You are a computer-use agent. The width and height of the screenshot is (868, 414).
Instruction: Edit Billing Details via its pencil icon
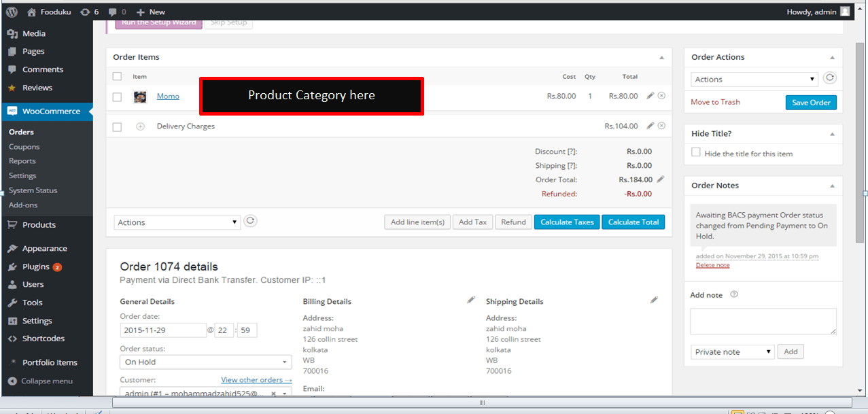(x=471, y=299)
